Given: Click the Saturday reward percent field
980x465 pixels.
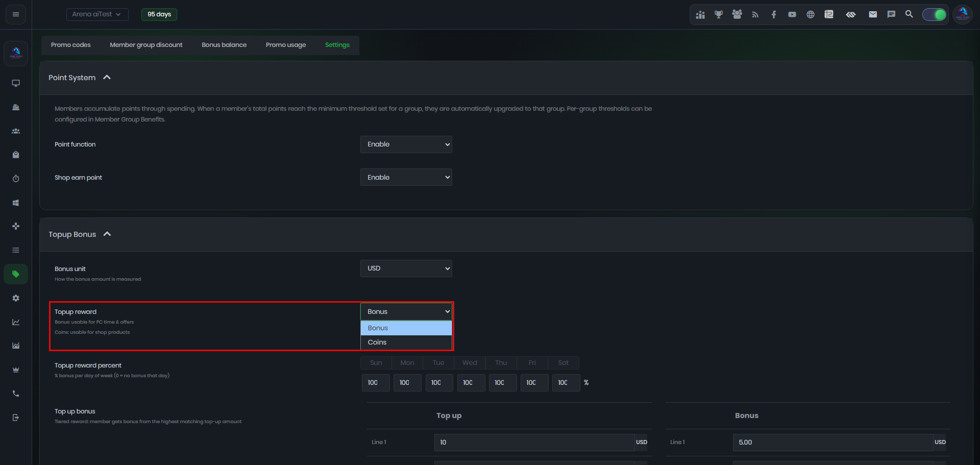Looking at the screenshot, I should [566, 383].
